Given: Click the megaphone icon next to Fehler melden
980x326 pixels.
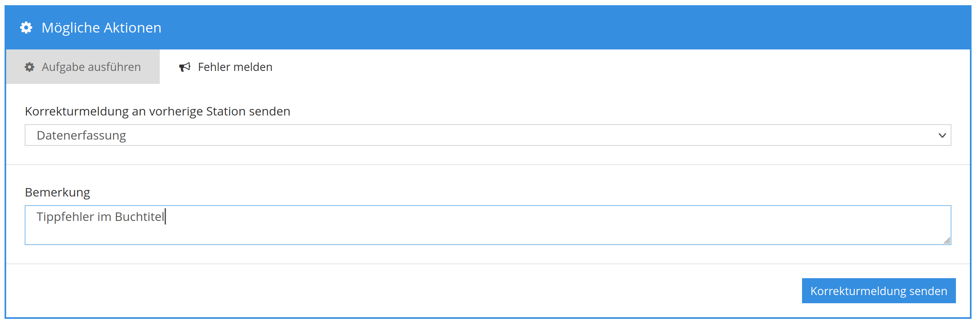Looking at the screenshot, I should [x=184, y=67].
